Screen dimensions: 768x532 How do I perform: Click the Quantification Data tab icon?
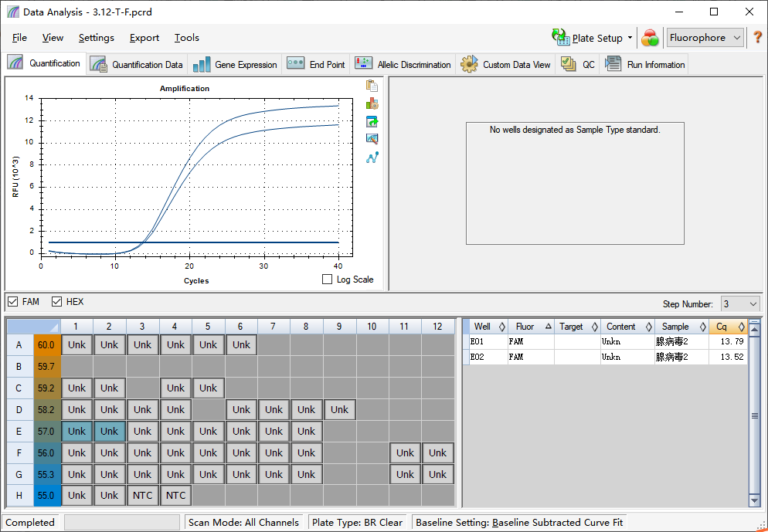pyautogui.click(x=99, y=65)
